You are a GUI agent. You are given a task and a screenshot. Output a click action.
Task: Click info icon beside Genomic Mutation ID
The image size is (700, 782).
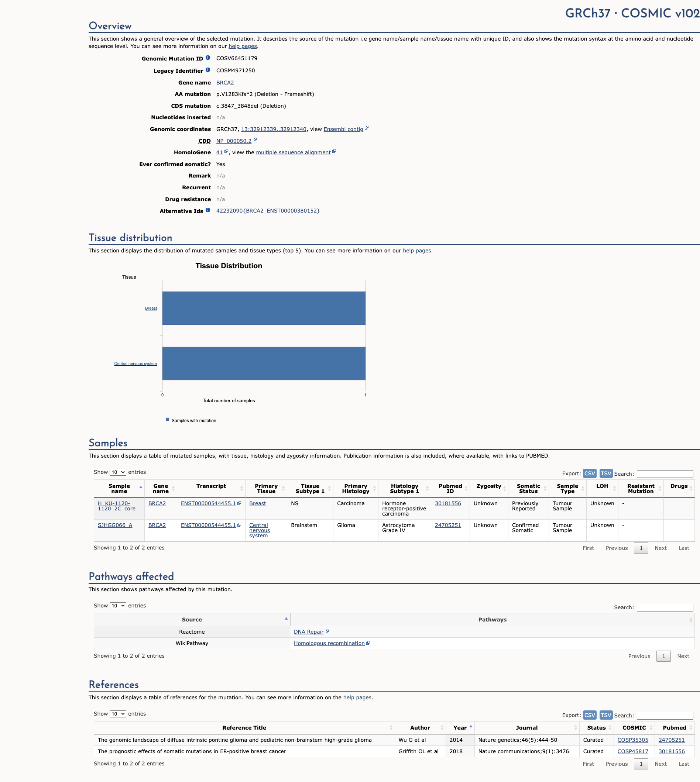pos(208,58)
